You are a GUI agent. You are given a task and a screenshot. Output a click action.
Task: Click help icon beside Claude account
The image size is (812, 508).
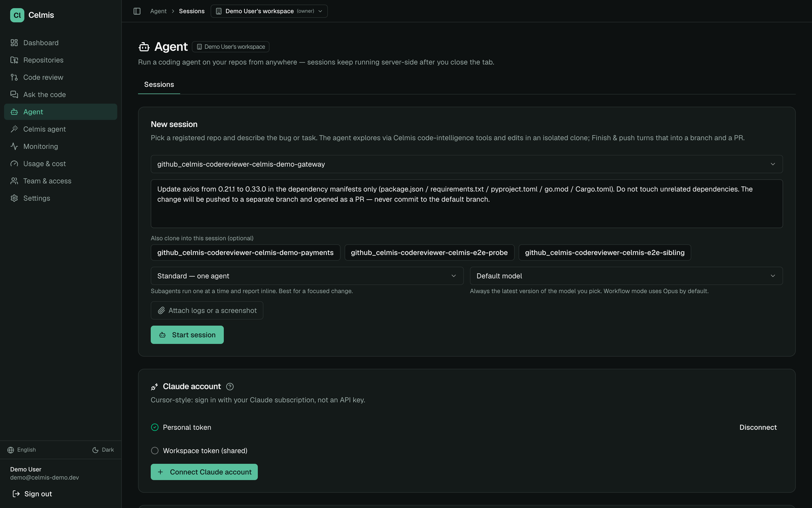(230, 387)
